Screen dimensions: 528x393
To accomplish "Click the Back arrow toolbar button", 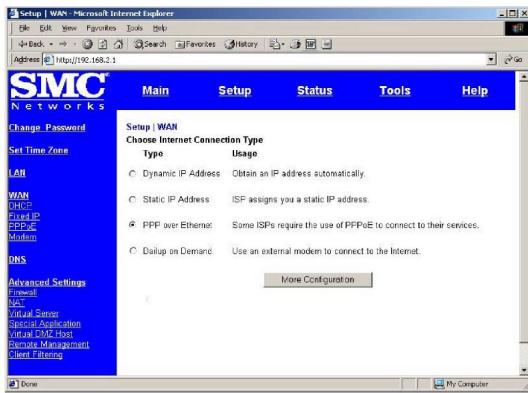I will [31, 44].
